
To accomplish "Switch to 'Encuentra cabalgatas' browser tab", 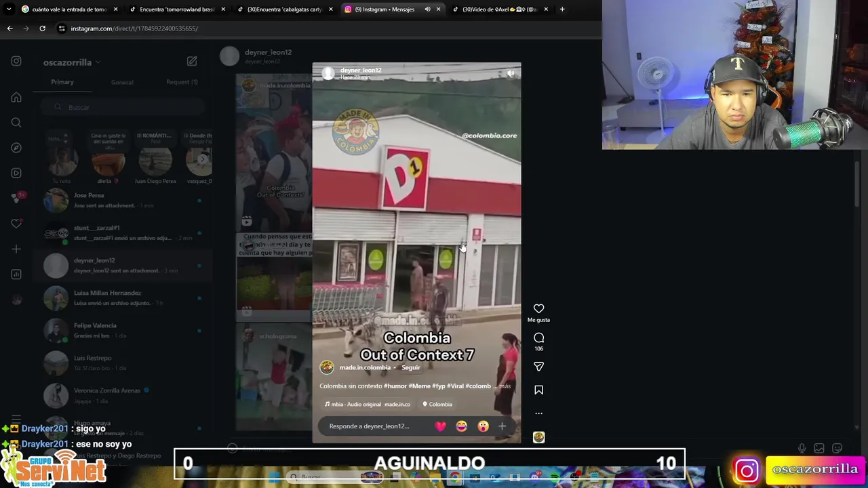I will 284,9.
